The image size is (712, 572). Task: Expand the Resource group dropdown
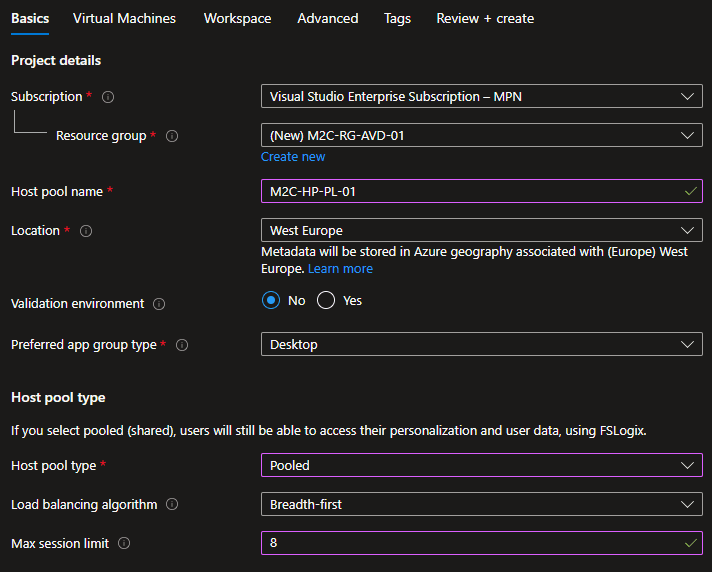pos(480,135)
